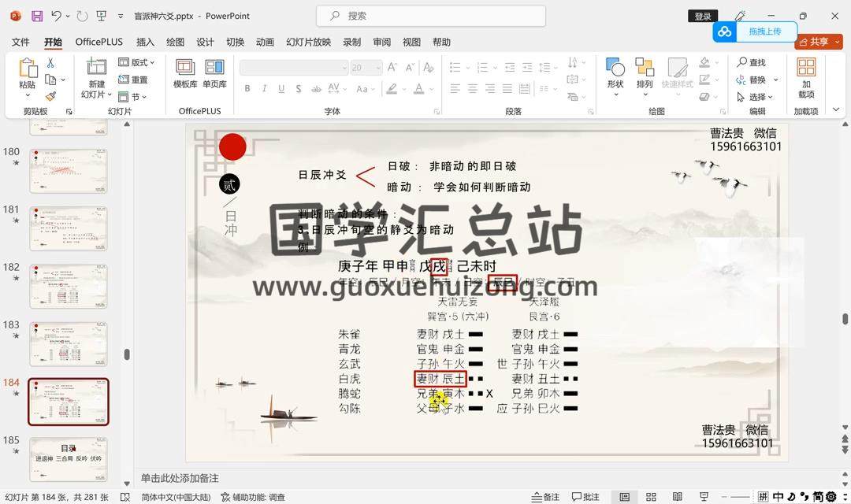Open Comments from status bar
This screenshot has height=504, width=851.
(x=585, y=497)
